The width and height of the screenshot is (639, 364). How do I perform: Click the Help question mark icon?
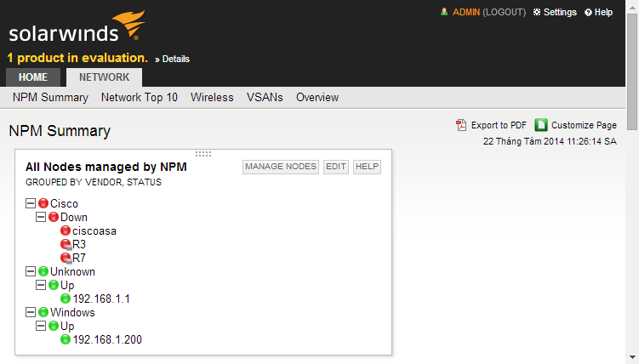point(588,13)
